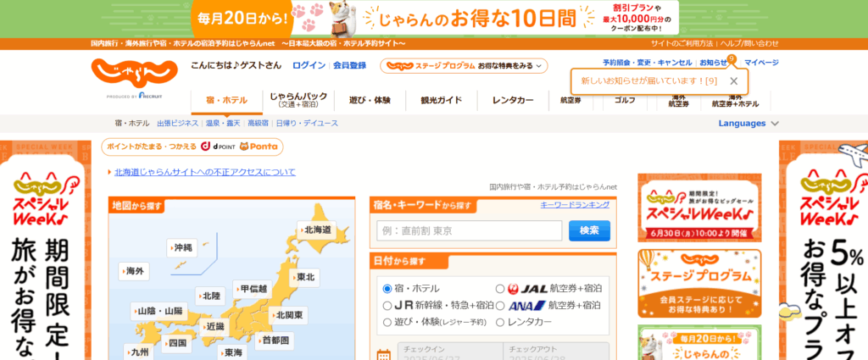Switch to the 宿・ホテル tab
Image resolution: width=868 pixels, height=360 pixels.
(x=226, y=101)
